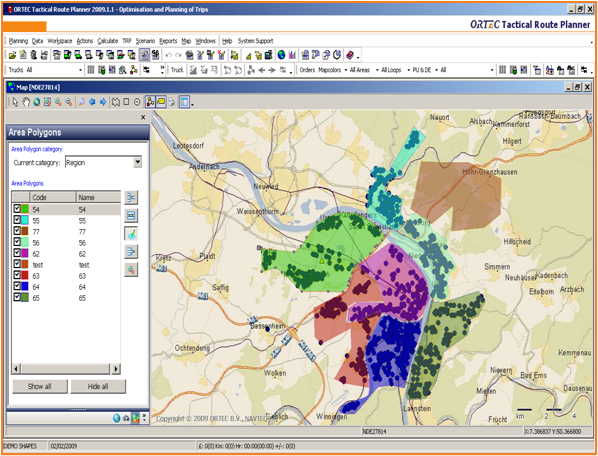The width and height of the screenshot is (598, 456).
Task: Open the Calculate menu
Action: point(108,41)
